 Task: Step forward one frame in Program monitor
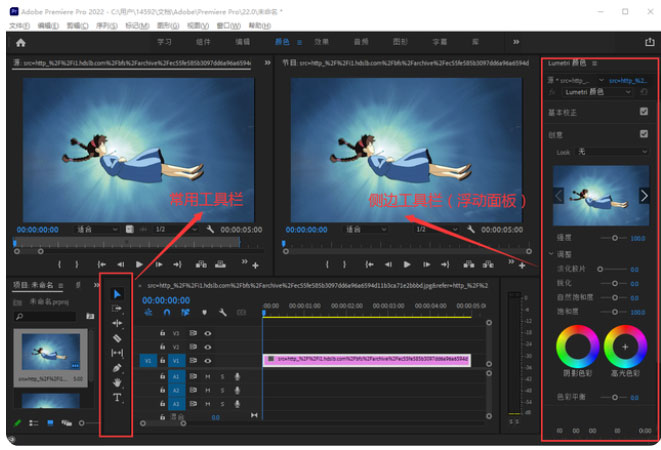click(427, 264)
